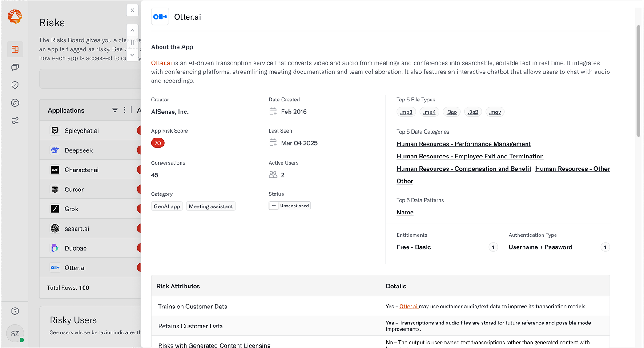Screen dimensions: 644x348
Task: Click the orange app logo in sidebar
Action: click(x=15, y=16)
